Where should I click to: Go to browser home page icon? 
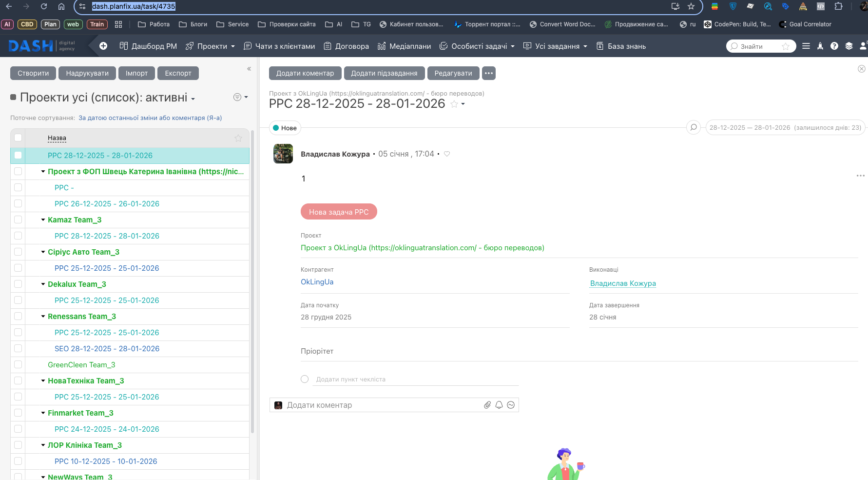pyautogui.click(x=61, y=6)
